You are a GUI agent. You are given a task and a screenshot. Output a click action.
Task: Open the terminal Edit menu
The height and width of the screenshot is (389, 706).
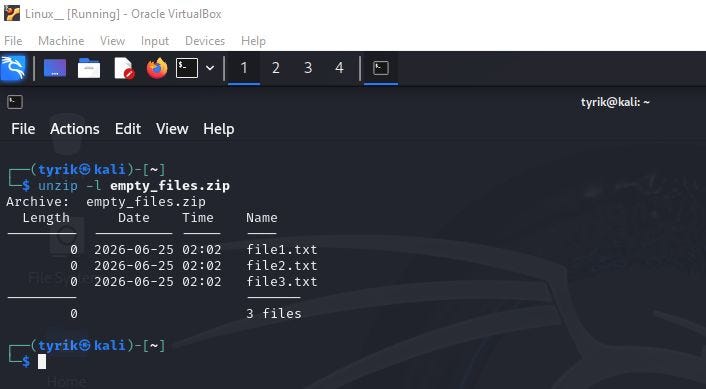coord(128,129)
